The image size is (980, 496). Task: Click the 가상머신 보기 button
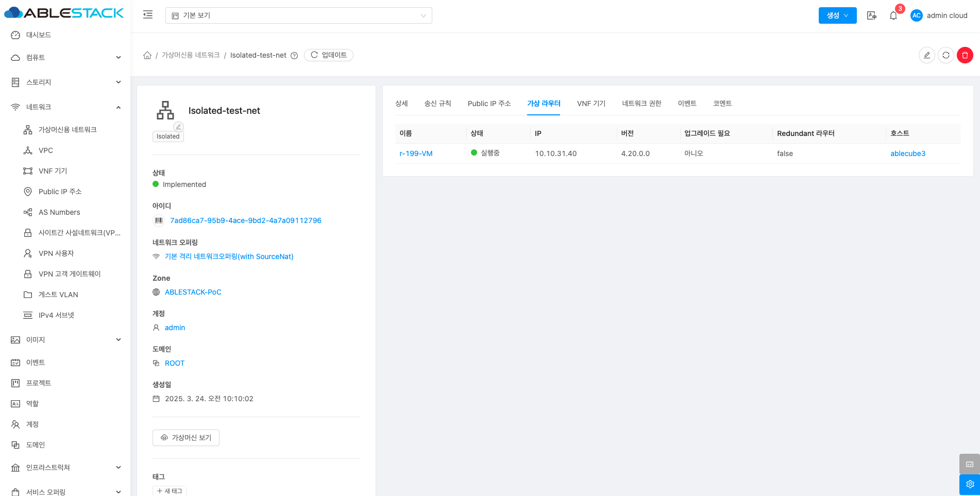tap(186, 438)
